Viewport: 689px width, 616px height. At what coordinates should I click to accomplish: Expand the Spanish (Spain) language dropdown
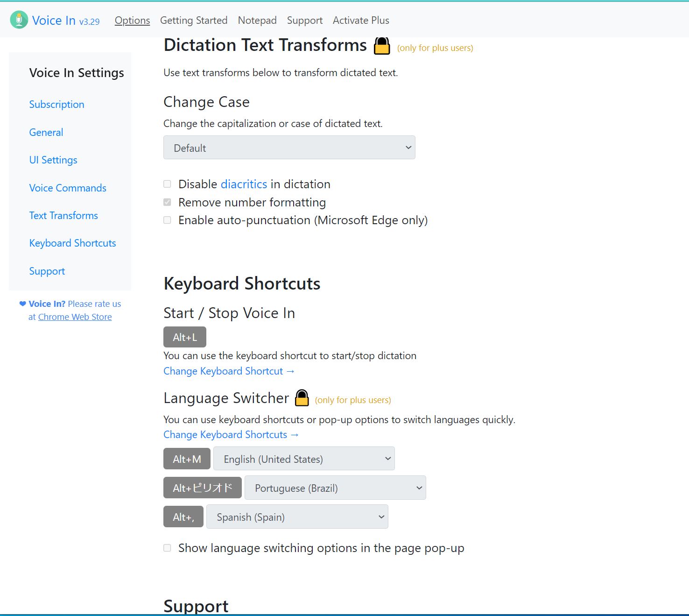coord(297,517)
